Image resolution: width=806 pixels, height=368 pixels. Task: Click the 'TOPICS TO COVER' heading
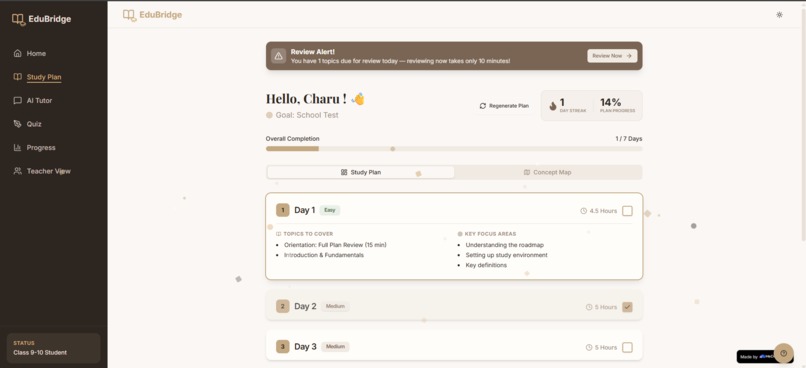[308, 234]
